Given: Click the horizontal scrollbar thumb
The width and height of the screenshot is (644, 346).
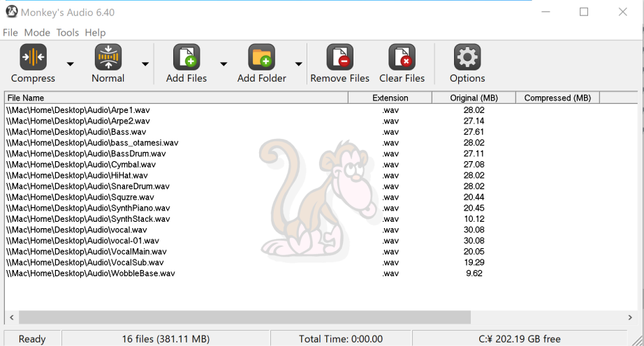Looking at the screenshot, I should tap(244, 317).
